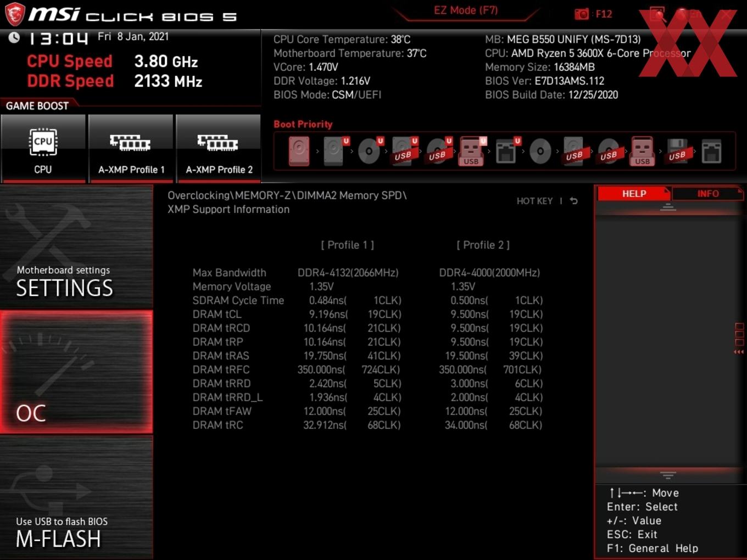Image resolution: width=747 pixels, height=560 pixels.
Task: Click the [ Profile 1 ] column header
Action: pyautogui.click(x=347, y=245)
